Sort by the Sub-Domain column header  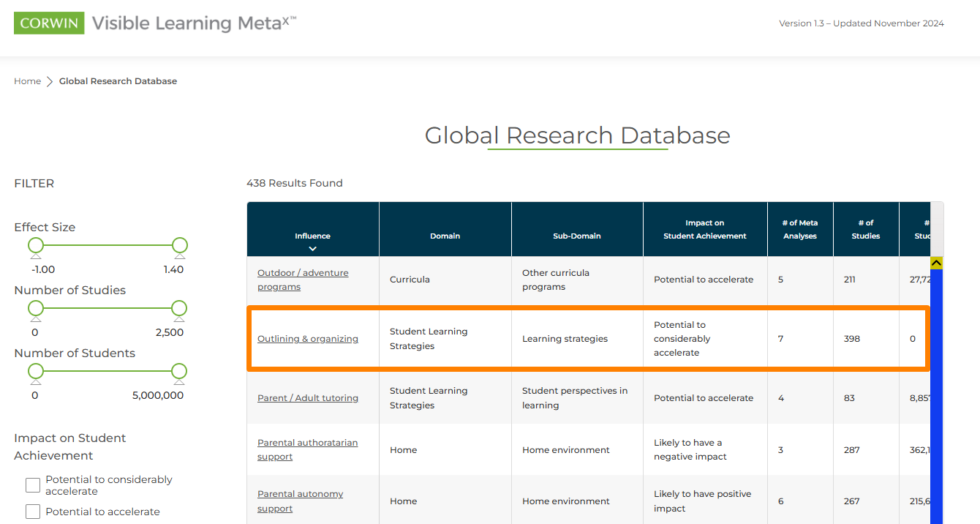[576, 236]
